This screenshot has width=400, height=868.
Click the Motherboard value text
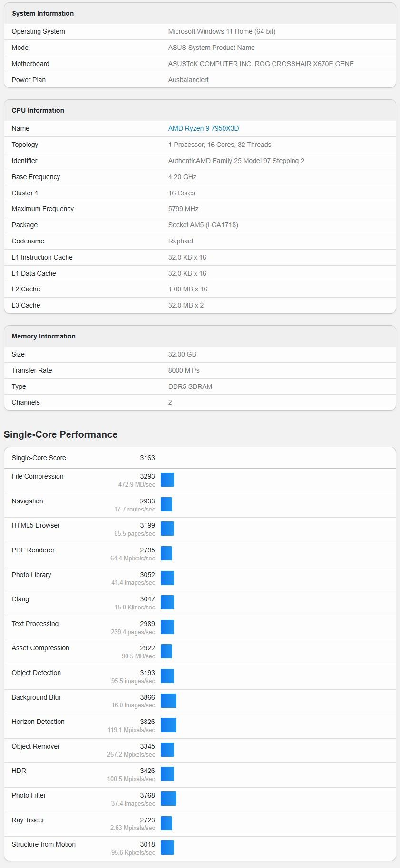pyautogui.click(x=261, y=64)
